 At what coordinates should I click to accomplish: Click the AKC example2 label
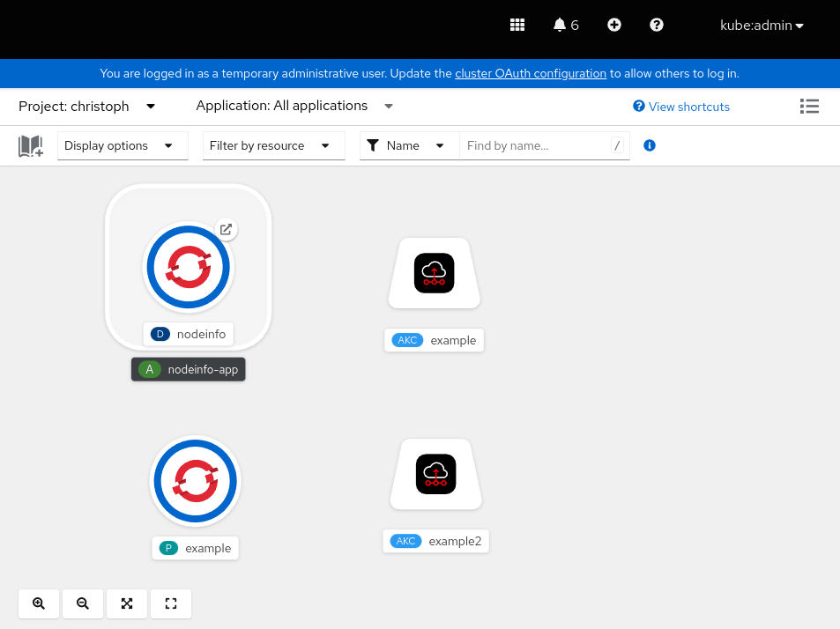pyautogui.click(x=435, y=541)
